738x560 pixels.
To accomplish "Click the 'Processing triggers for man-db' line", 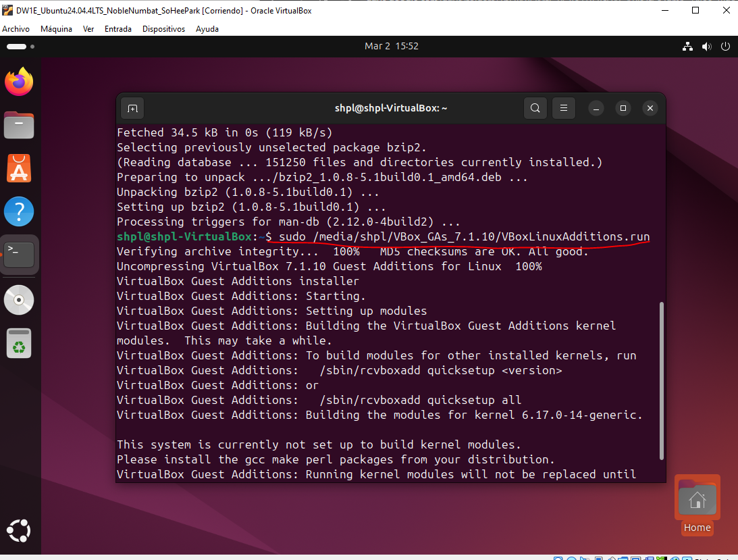I will pos(288,222).
